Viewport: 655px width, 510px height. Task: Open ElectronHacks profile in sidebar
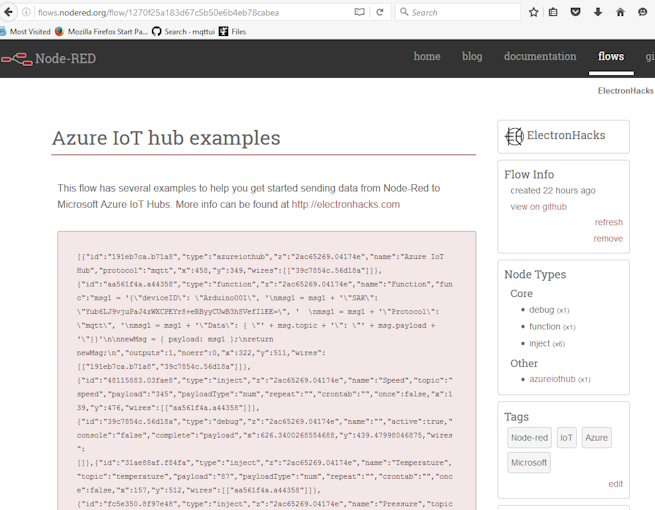tap(566, 135)
